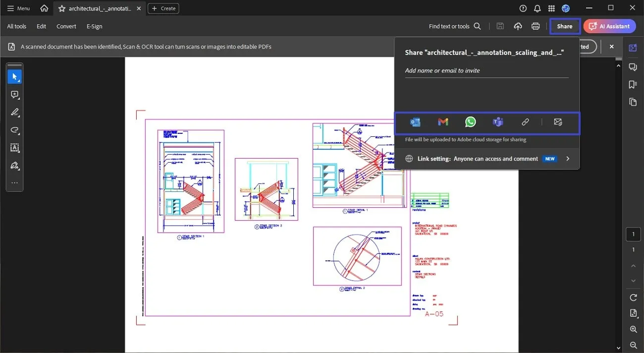Dismiss the scanned document notification bar
Viewport: 644px width, 353px height.
612,47
